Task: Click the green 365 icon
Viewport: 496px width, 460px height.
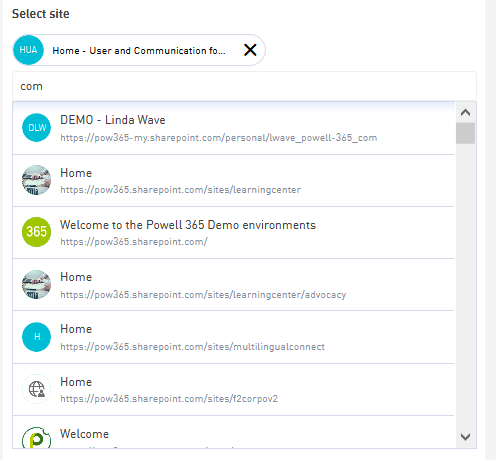Action: point(36,232)
